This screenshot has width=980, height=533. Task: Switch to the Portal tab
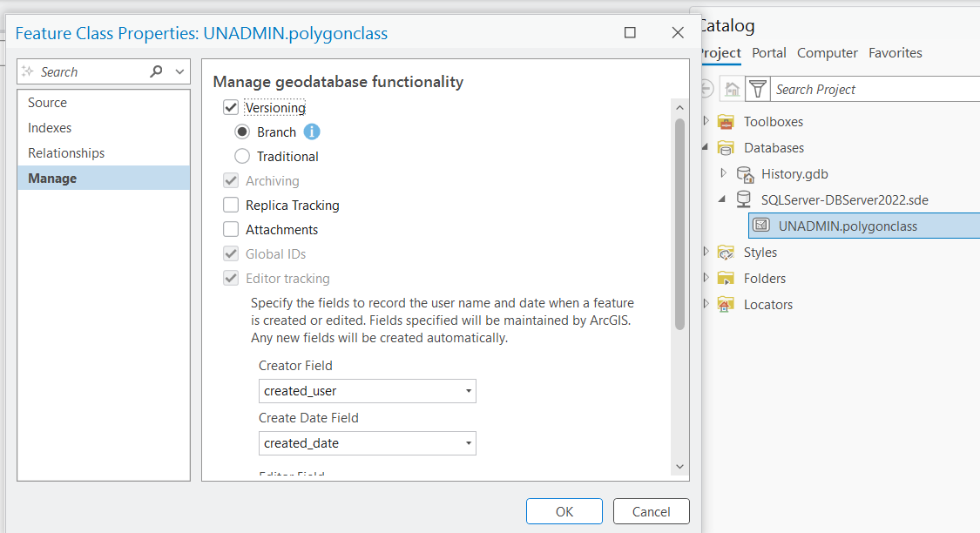[769, 52]
